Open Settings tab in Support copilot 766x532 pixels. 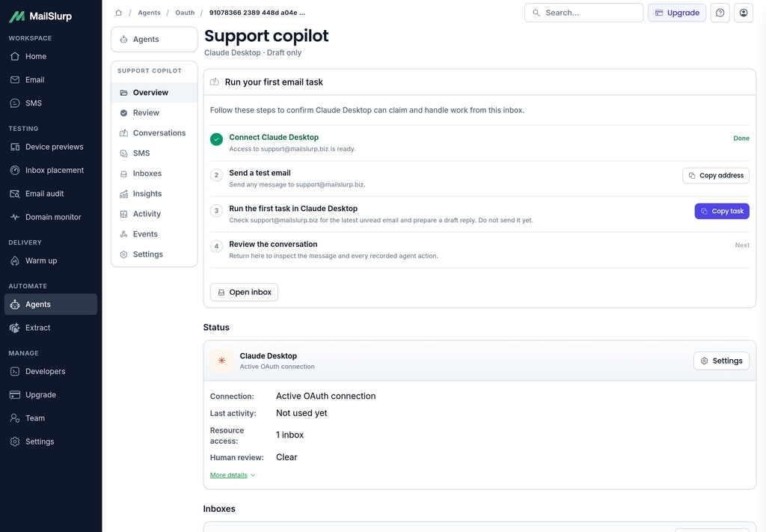pyautogui.click(x=154, y=254)
